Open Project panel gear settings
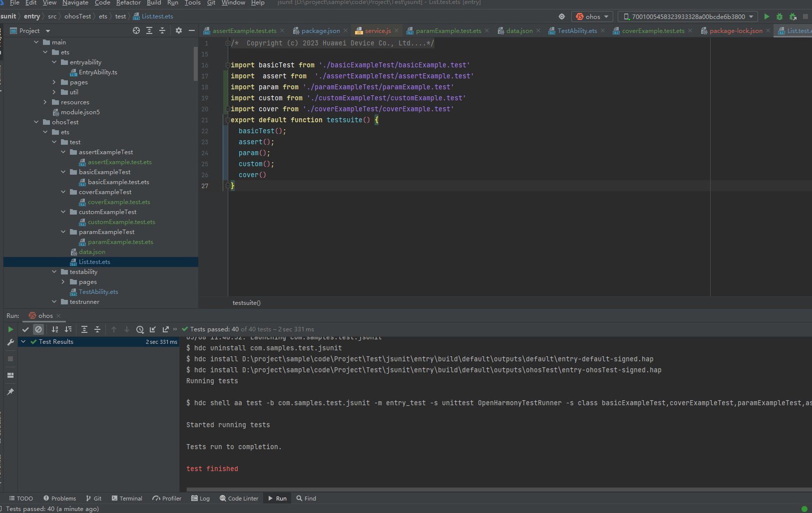Screen dimensions: 812x513 pyautogui.click(x=179, y=30)
